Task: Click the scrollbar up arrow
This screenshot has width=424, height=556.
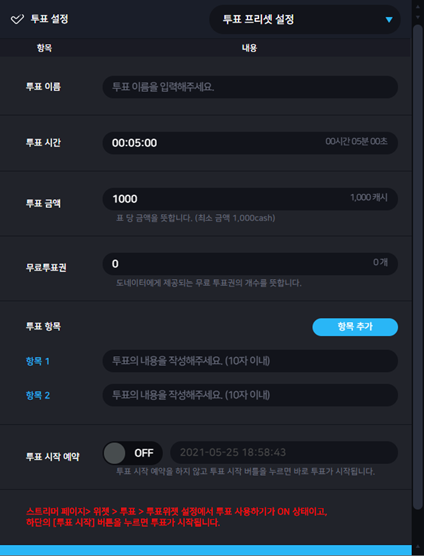Action: (417, 7)
